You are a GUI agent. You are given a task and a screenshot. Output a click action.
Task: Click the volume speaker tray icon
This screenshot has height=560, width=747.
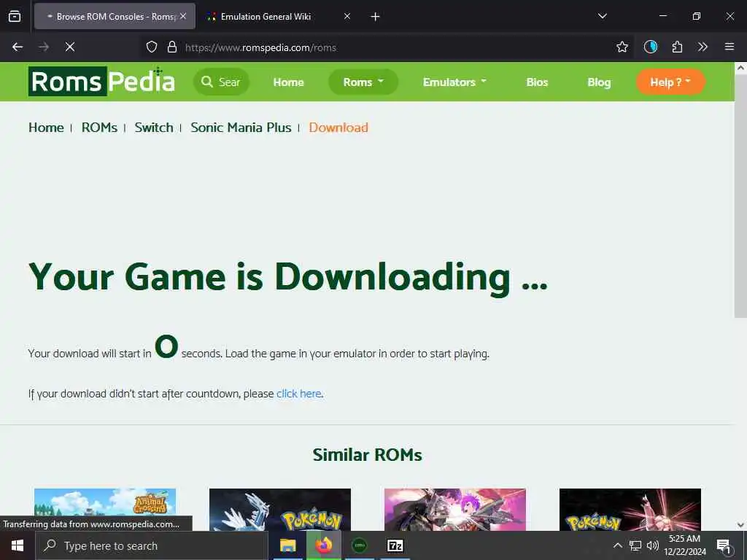(653, 545)
